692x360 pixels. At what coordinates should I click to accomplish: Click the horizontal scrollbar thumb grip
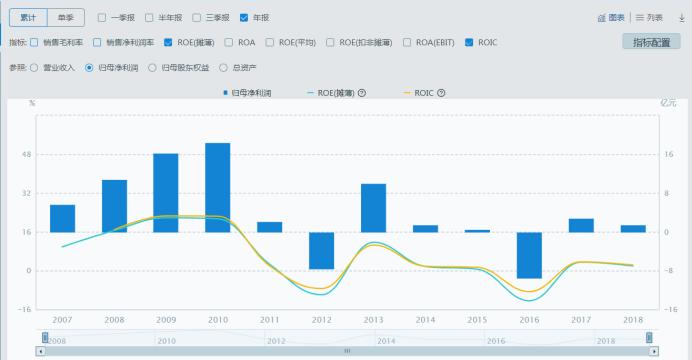click(x=347, y=351)
